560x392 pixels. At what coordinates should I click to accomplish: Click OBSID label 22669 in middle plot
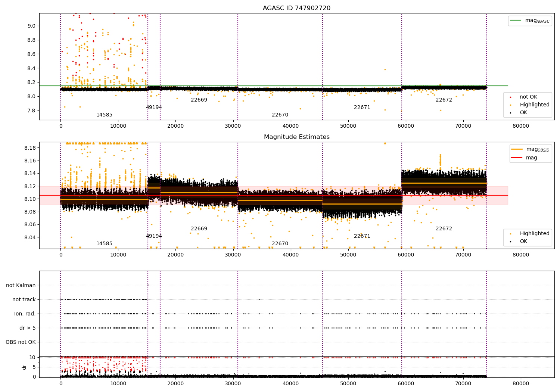pyautogui.click(x=199, y=229)
